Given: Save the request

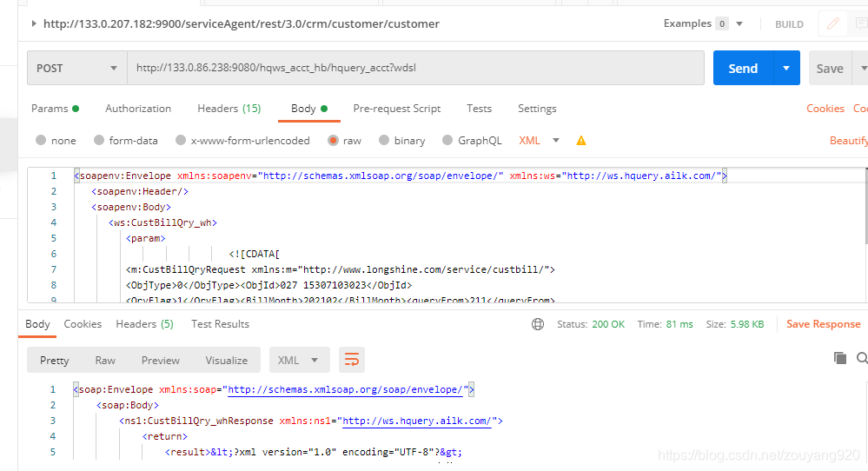Looking at the screenshot, I should point(830,68).
